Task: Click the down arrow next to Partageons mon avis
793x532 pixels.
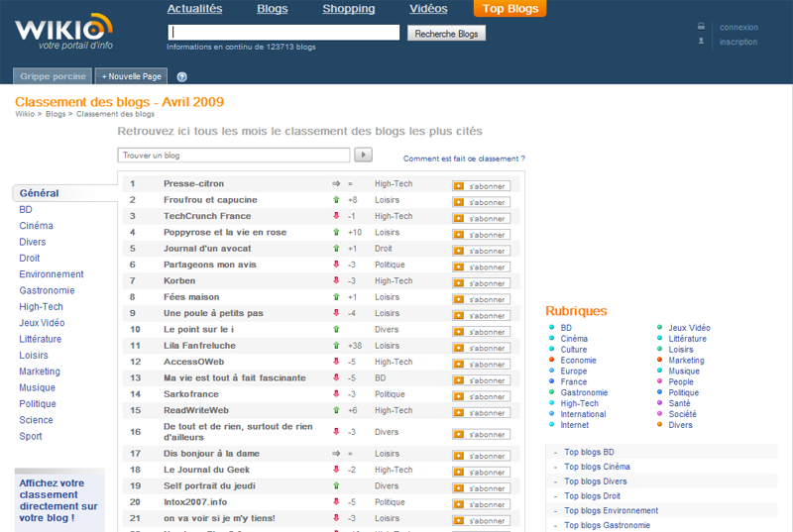Action: [x=336, y=265]
